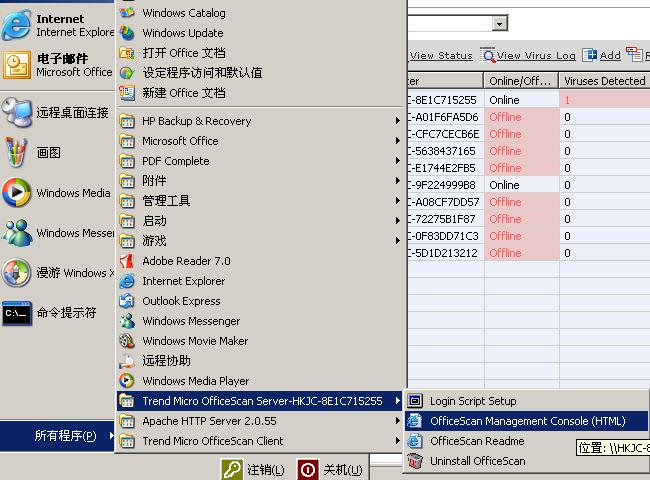Image resolution: width=650 pixels, height=480 pixels.
Task: Click the Login Script Setup icon
Action: [x=415, y=401]
